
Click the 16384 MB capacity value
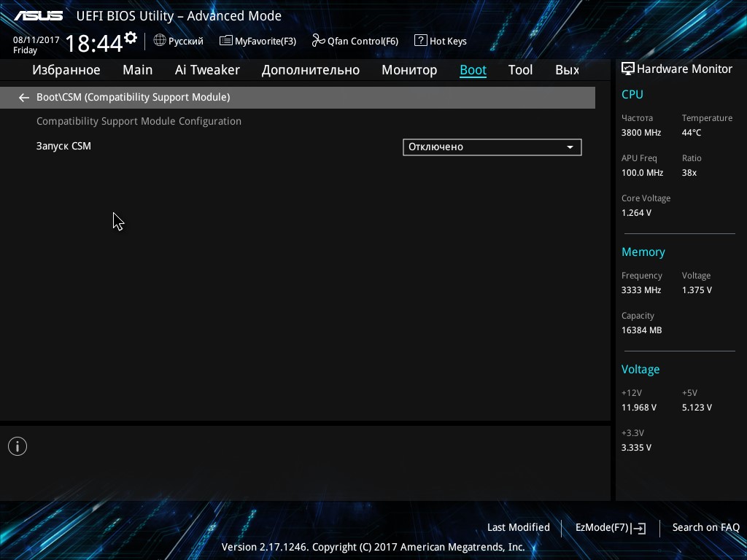click(642, 330)
